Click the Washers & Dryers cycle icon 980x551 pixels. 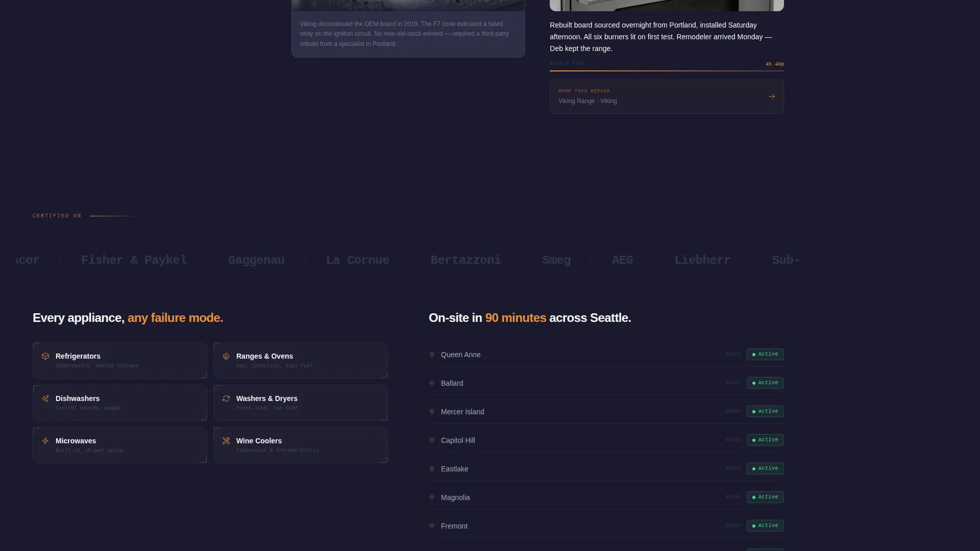pos(226,398)
